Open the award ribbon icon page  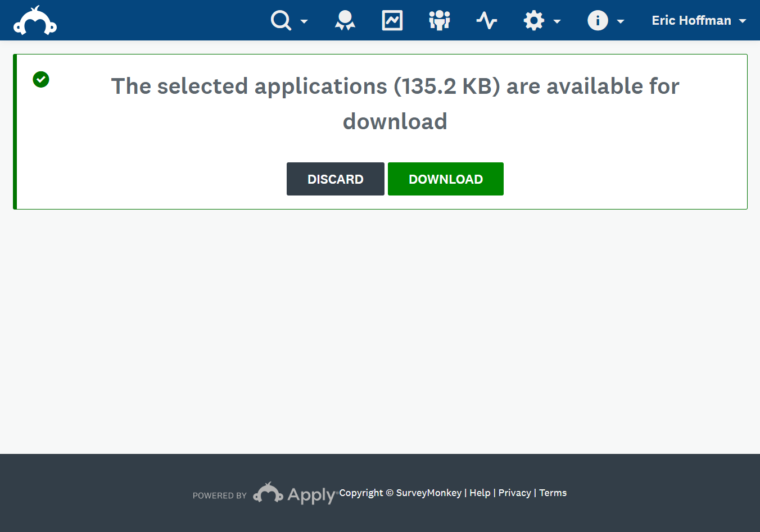tap(345, 21)
